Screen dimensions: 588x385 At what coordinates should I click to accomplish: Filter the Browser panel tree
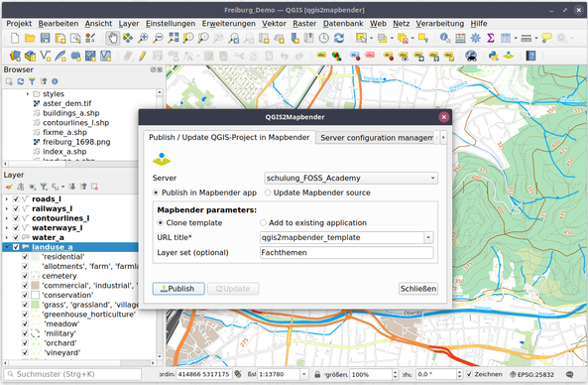point(33,81)
